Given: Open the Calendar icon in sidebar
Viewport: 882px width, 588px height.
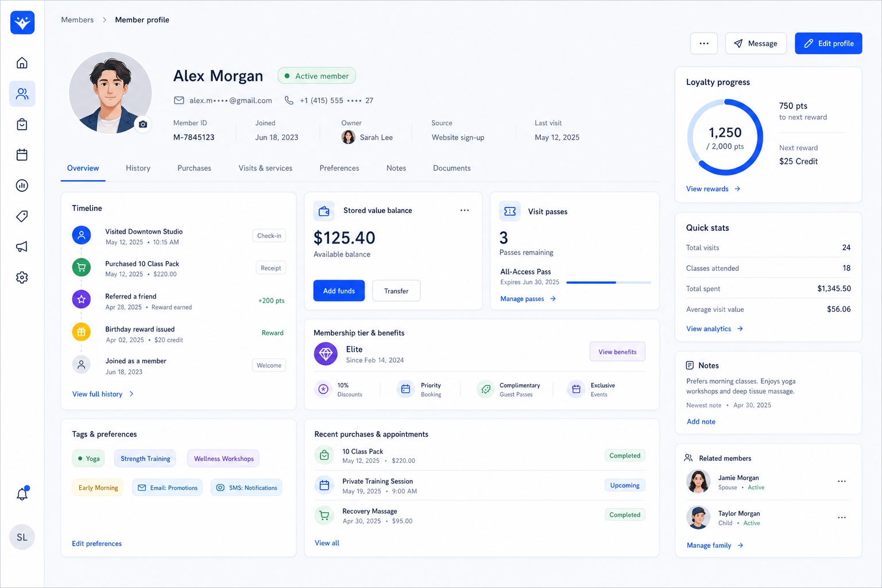Looking at the screenshot, I should point(22,154).
